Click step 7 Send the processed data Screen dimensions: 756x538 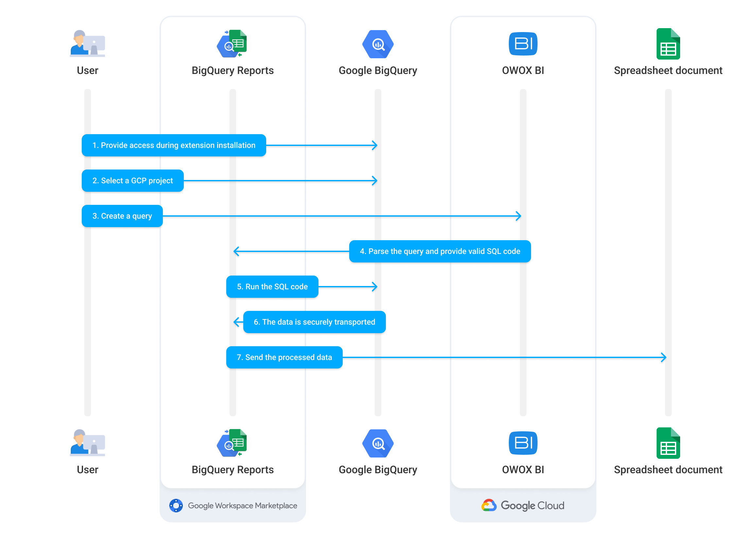pos(284,357)
